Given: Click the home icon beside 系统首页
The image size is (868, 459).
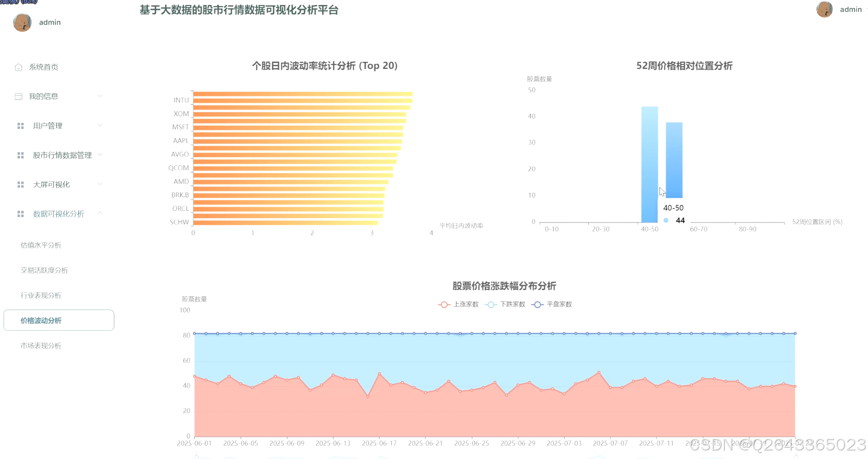Looking at the screenshot, I should 18,67.
